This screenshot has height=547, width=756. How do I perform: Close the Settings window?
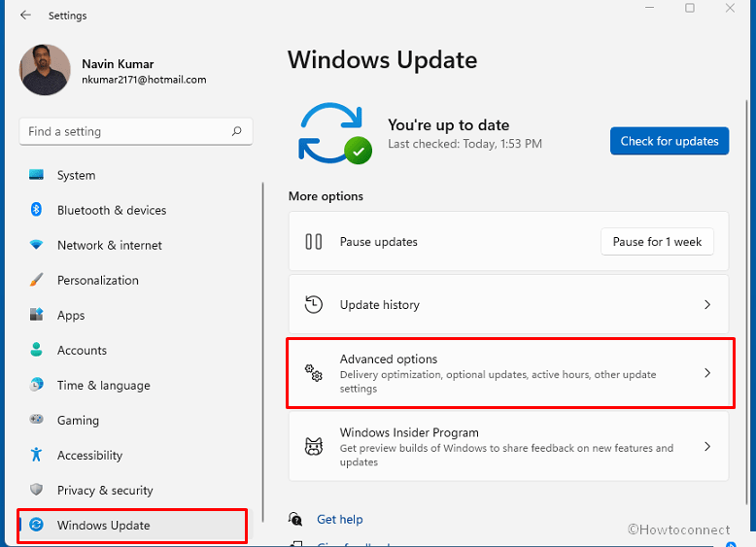tap(730, 8)
